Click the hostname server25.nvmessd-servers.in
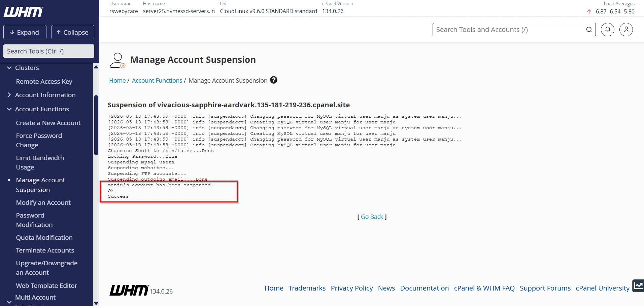The height and width of the screenshot is (306, 644). click(179, 11)
